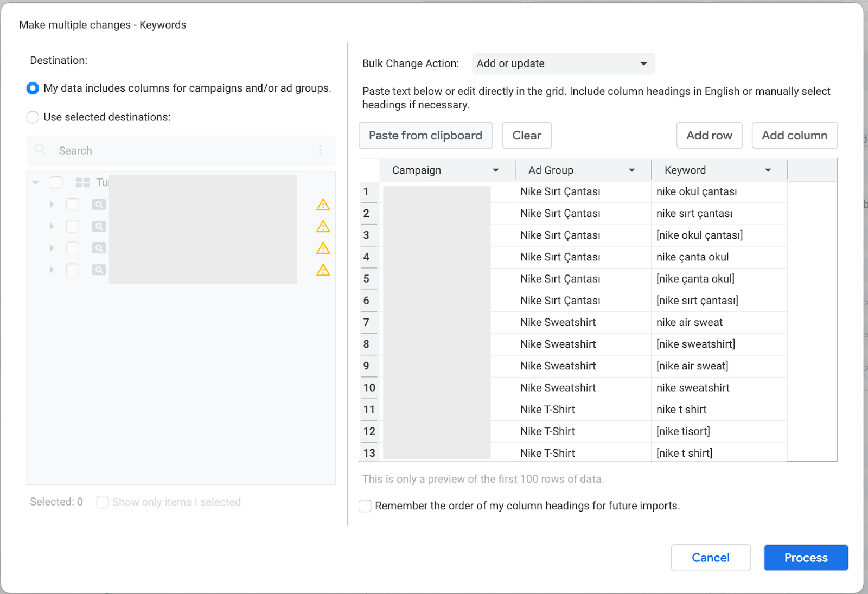Viewport: 868px width, 594px height.
Task: Open the Ad Group column heading dropdown
Action: 631,170
